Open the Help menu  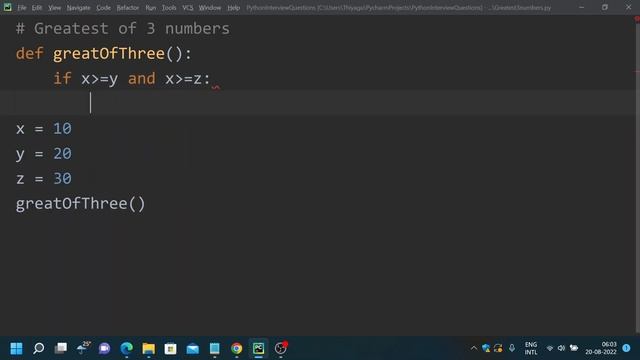click(233, 8)
